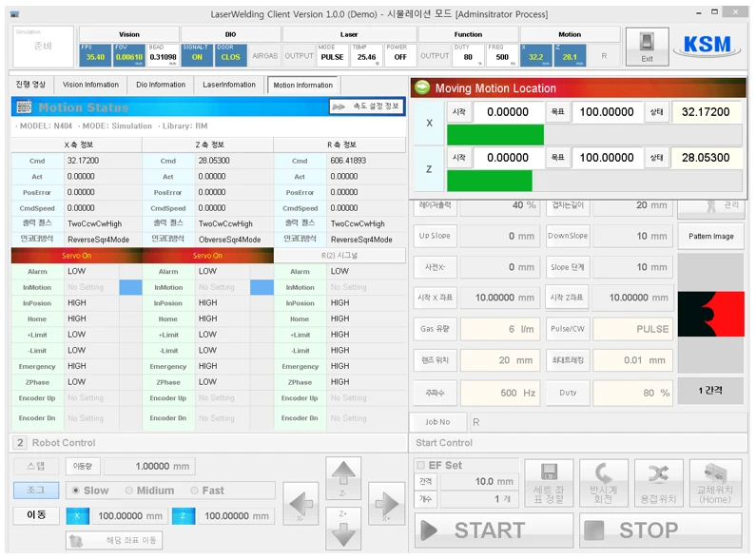756x559 pixels.
Task: Toggle the Laser OUTPUT indicator
Action: (x=299, y=56)
